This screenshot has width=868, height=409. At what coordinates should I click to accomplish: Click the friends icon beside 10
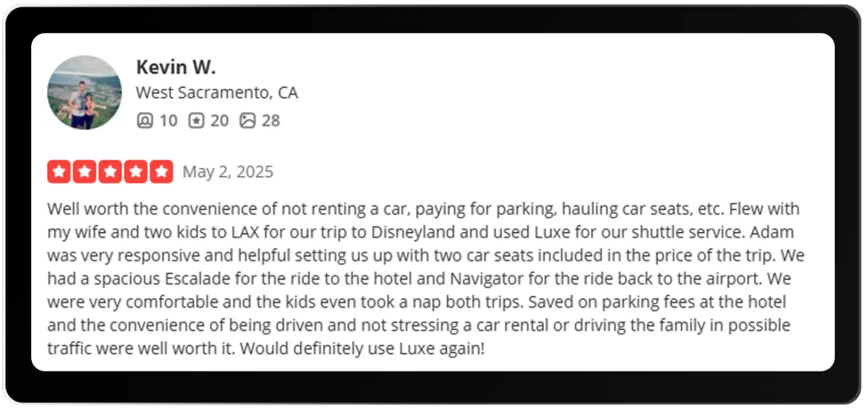click(145, 121)
